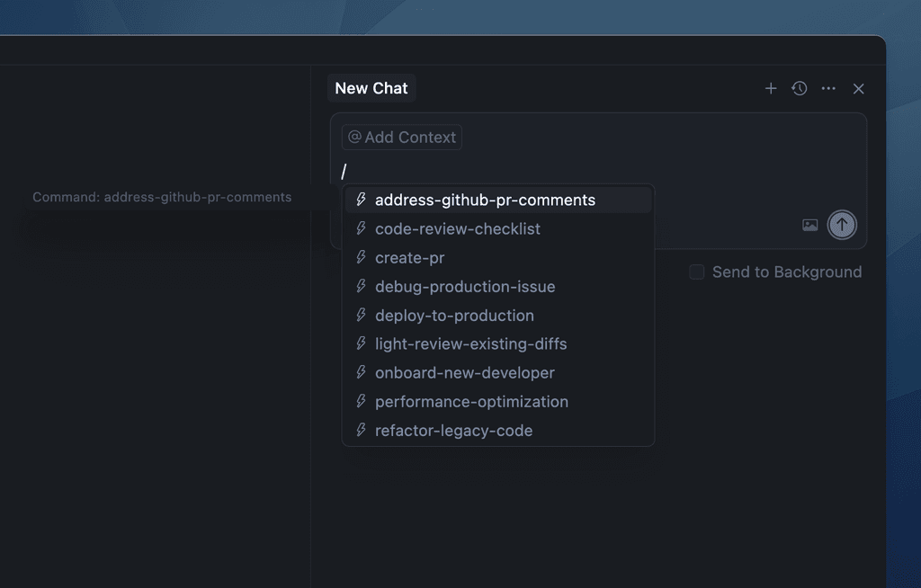Click the lightning icon beside code-review-checklist

tap(361, 228)
